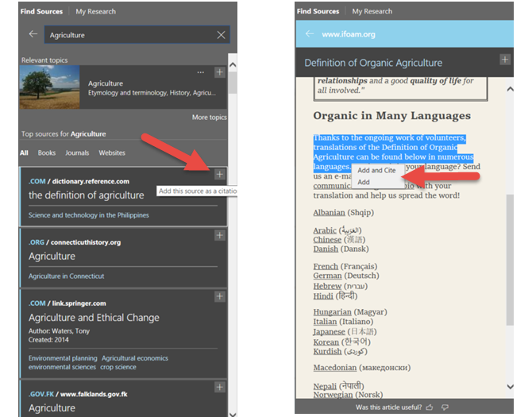Screen dimensions: 532x417
Task: Open Italian translation link
Action: point(325,322)
